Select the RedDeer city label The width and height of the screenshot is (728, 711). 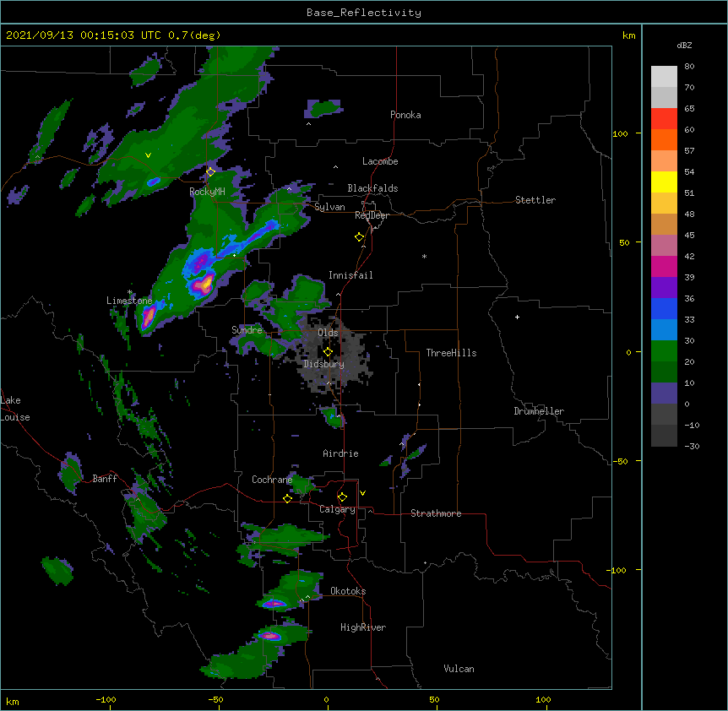(372, 215)
